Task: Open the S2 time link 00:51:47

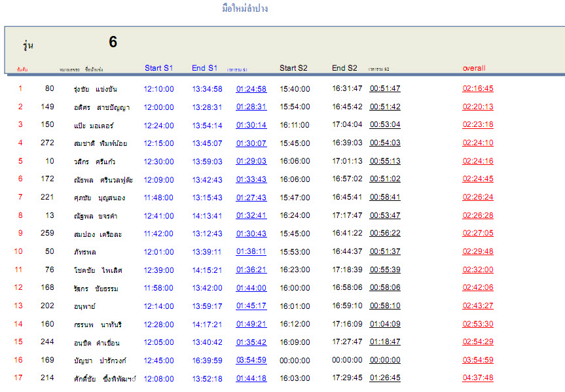Action: [385, 89]
